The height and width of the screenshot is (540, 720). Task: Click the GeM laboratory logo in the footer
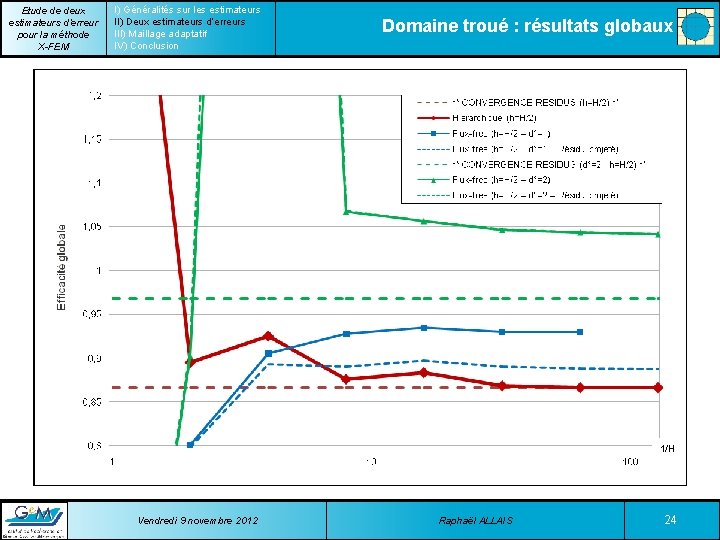click(33, 520)
